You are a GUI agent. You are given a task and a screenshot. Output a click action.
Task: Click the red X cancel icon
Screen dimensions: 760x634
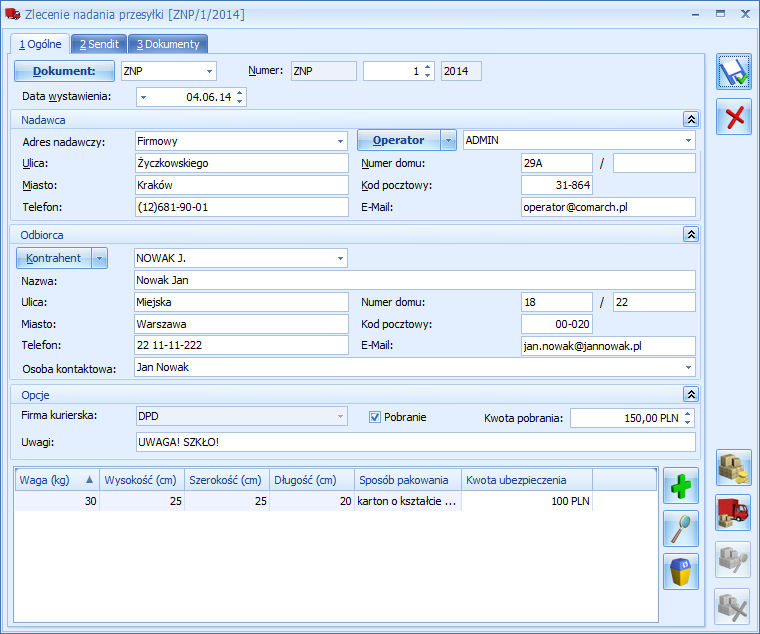click(734, 117)
